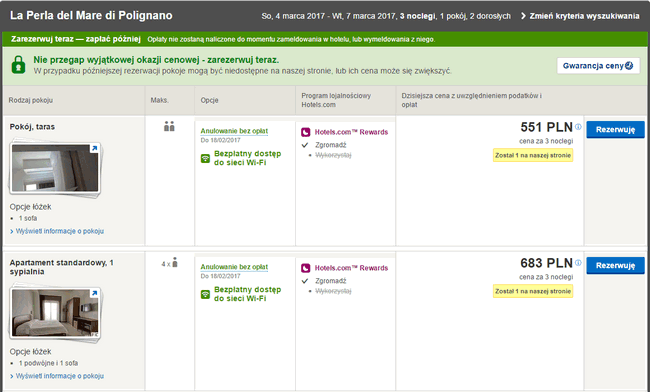Click the 551 PLN price
The image size is (650, 392).
point(546,127)
